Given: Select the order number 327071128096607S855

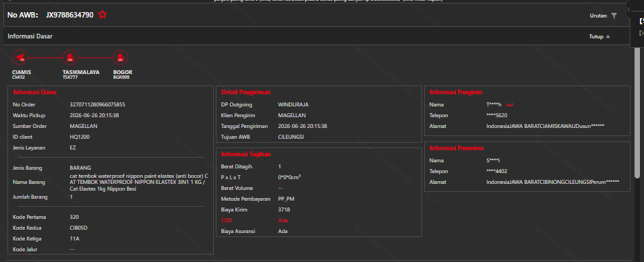Looking at the screenshot, I should point(97,104).
